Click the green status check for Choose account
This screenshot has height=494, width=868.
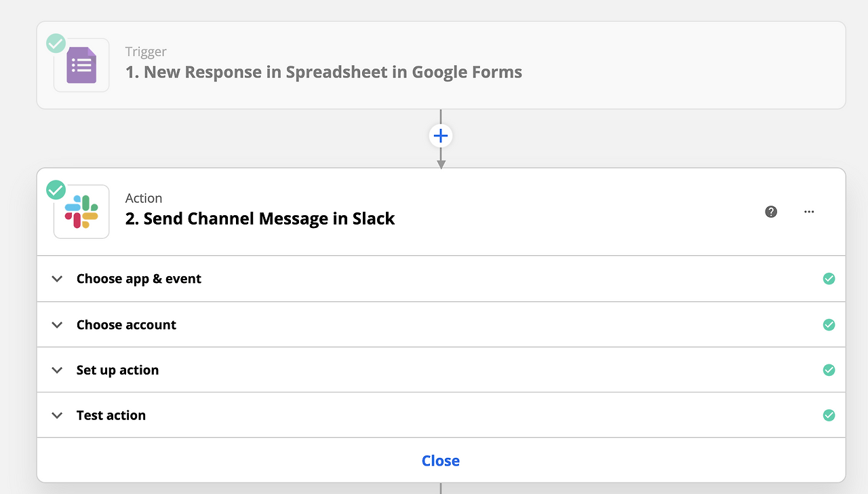[x=829, y=325]
